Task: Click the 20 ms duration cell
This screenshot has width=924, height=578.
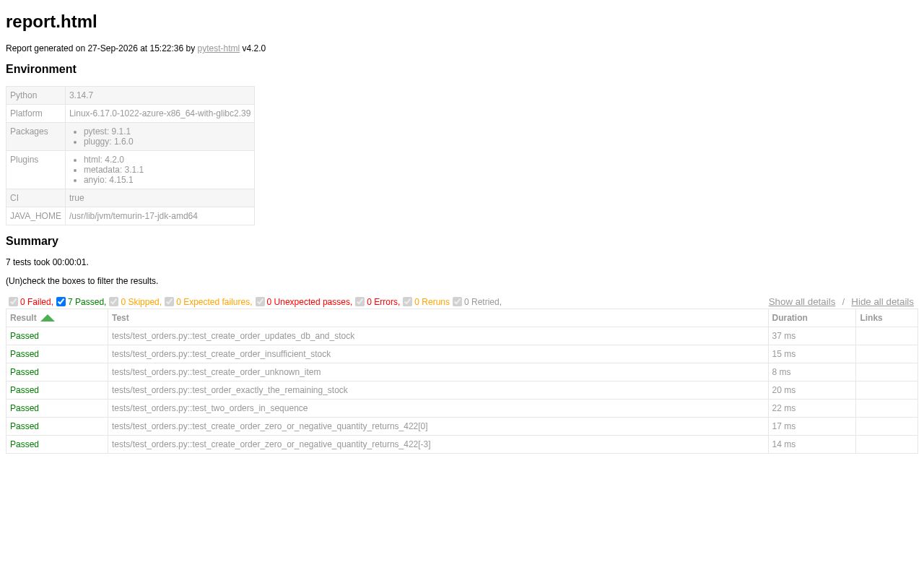Action: (812, 390)
